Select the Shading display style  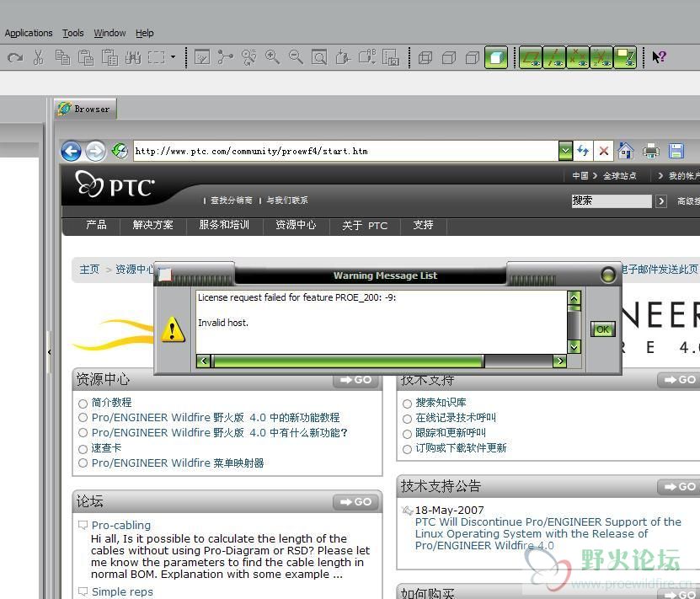[496, 57]
